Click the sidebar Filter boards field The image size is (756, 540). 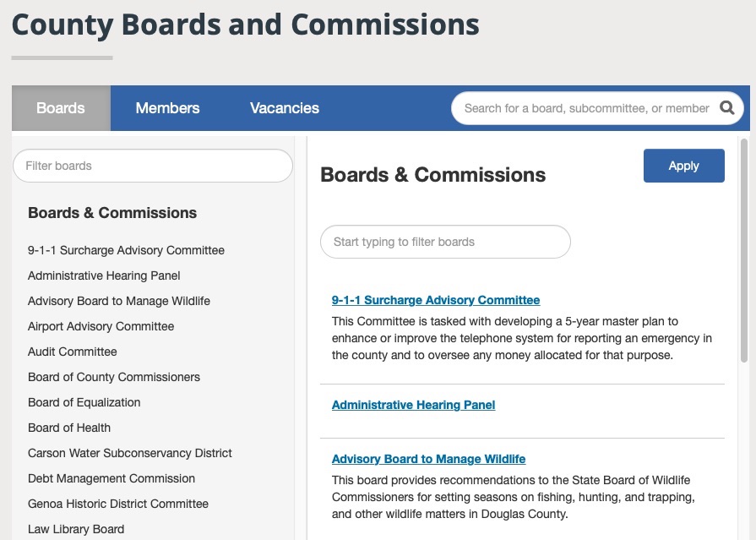152,166
